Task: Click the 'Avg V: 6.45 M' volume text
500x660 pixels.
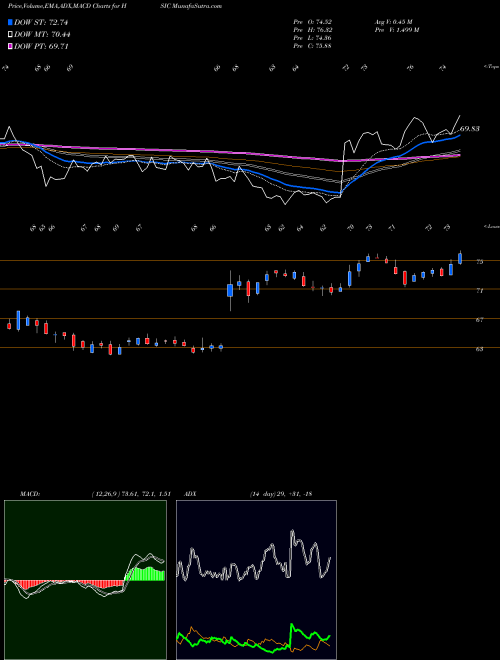Action: pyautogui.click(x=392, y=22)
